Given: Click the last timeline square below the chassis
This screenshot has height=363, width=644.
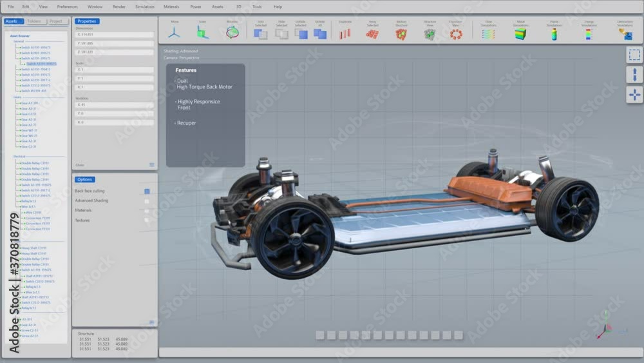Looking at the screenshot, I should click(459, 335).
